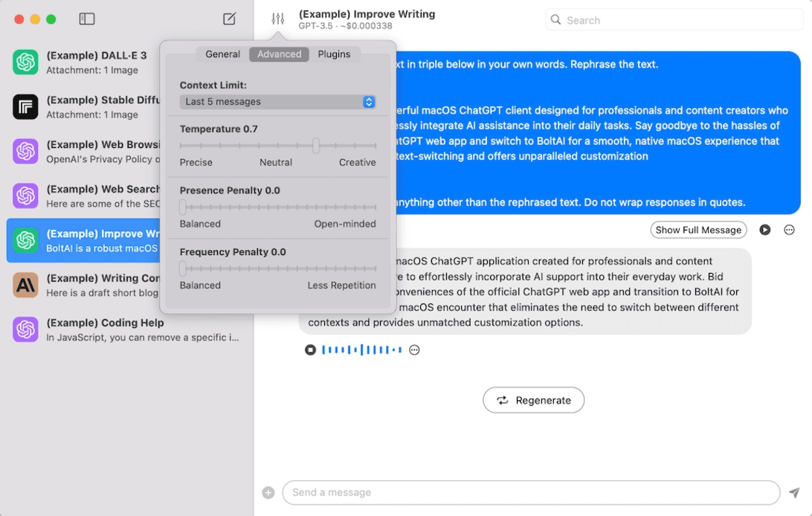Play the user message aloud

[764, 230]
